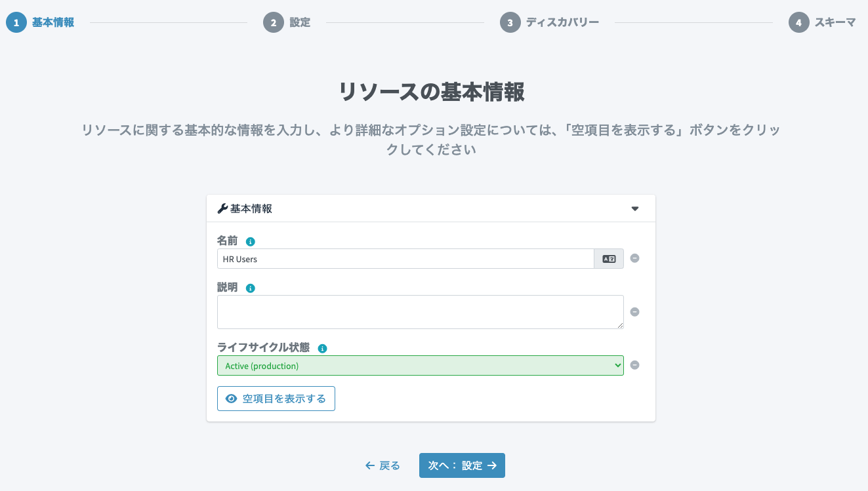Click the info icon next to 説明
Screen dimensions: 868x491
click(x=250, y=288)
